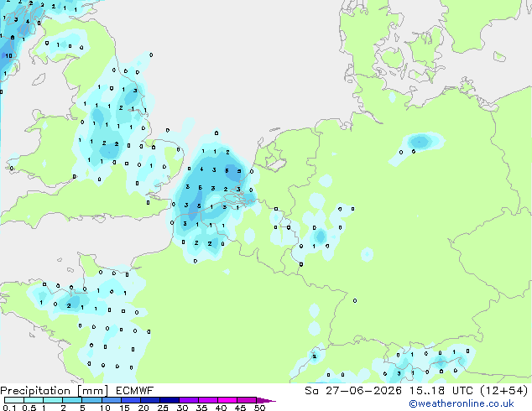This screenshot has width=532, height=411.
Task: Click the '25' legend scale label
Action: pyautogui.click(x=163, y=408)
